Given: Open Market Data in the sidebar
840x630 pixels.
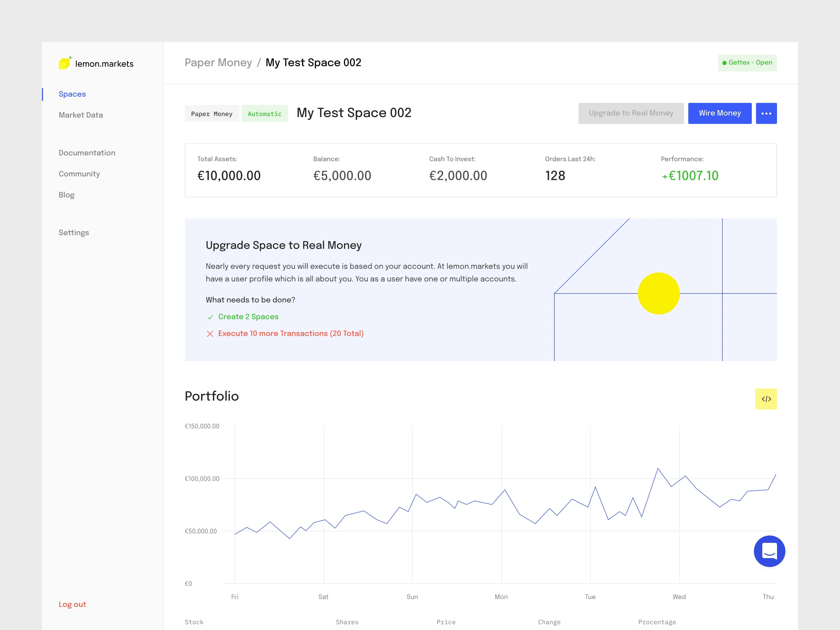Looking at the screenshot, I should 81,115.
